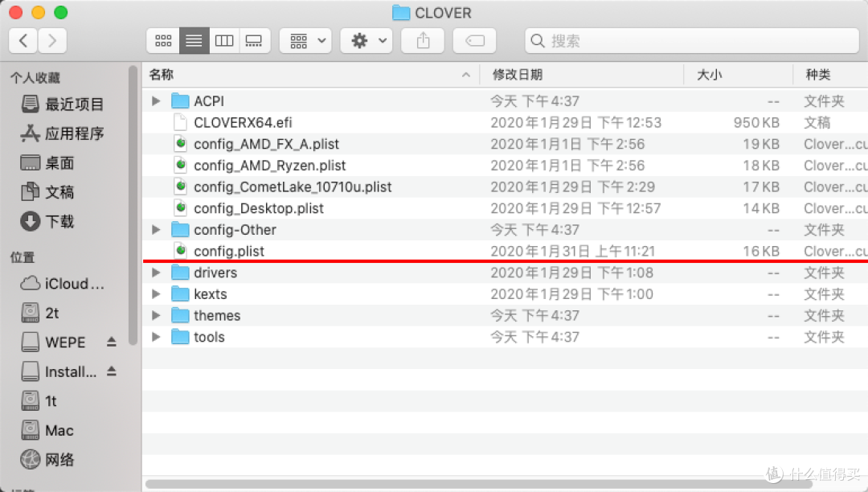
Task: Expand the drivers folder disclosure triangle
Action: (156, 273)
